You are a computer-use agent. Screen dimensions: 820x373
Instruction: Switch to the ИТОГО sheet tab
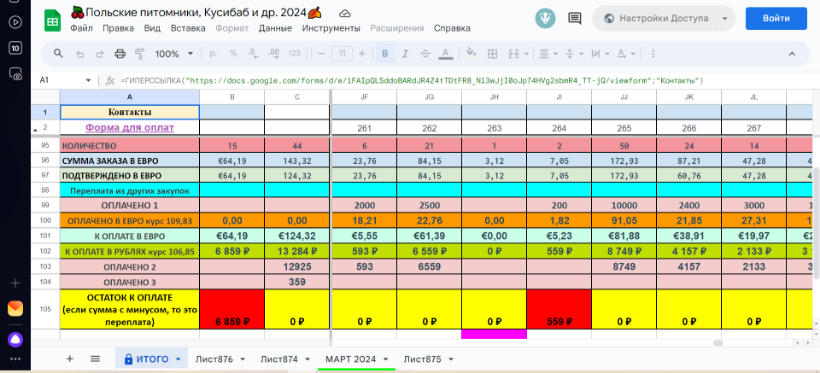point(152,359)
